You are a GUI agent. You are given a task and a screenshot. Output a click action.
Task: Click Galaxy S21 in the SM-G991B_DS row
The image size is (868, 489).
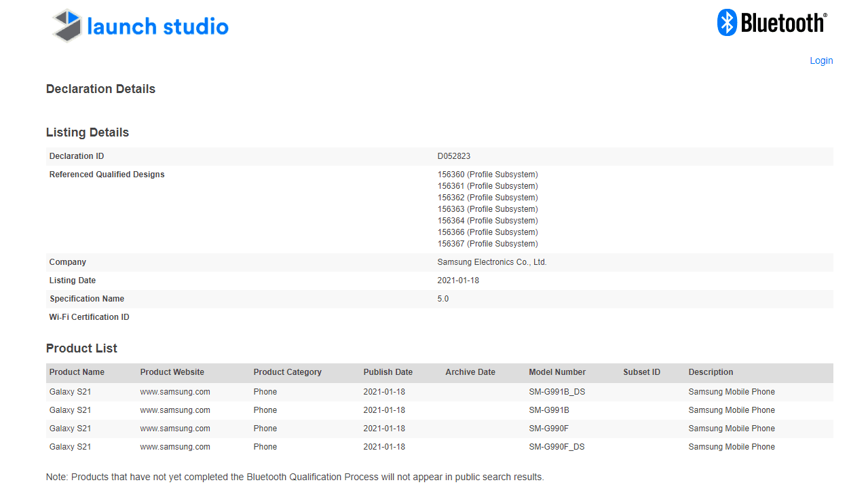(x=71, y=392)
